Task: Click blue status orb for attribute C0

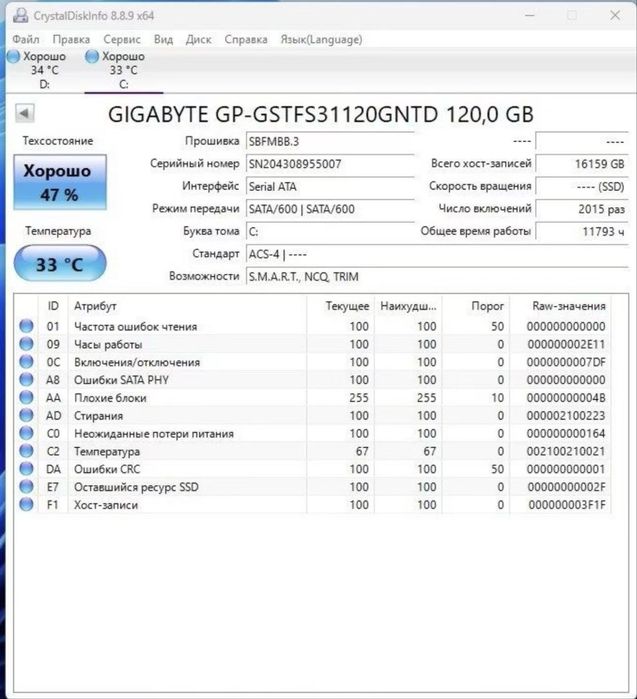Action: [x=26, y=433]
